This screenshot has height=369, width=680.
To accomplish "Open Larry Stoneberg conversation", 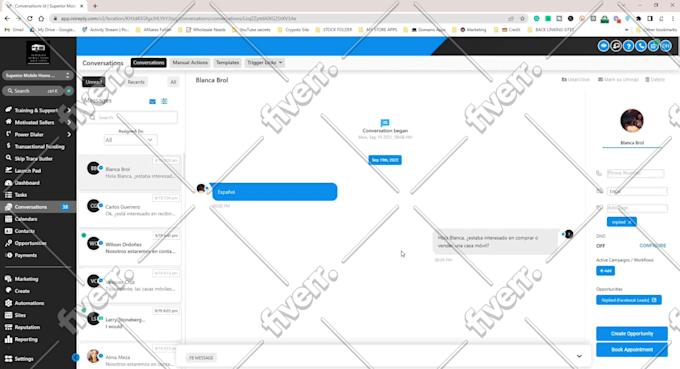I will (x=130, y=323).
